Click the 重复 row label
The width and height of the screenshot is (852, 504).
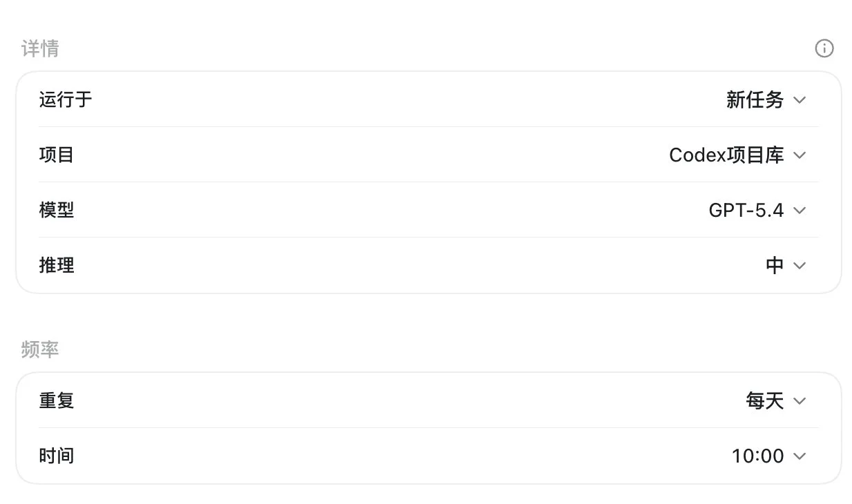[57, 401]
